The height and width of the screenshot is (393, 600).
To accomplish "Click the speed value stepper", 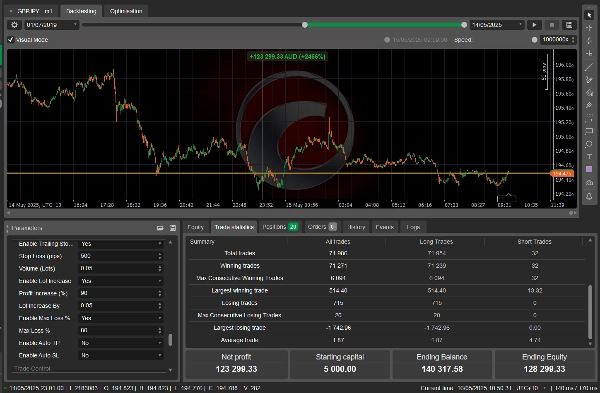I will pyautogui.click(x=573, y=39).
